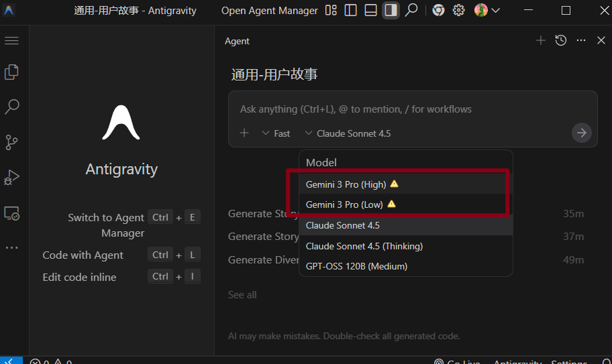612x364 pixels.
Task: Click Open Agent Manager
Action: click(270, 11)
